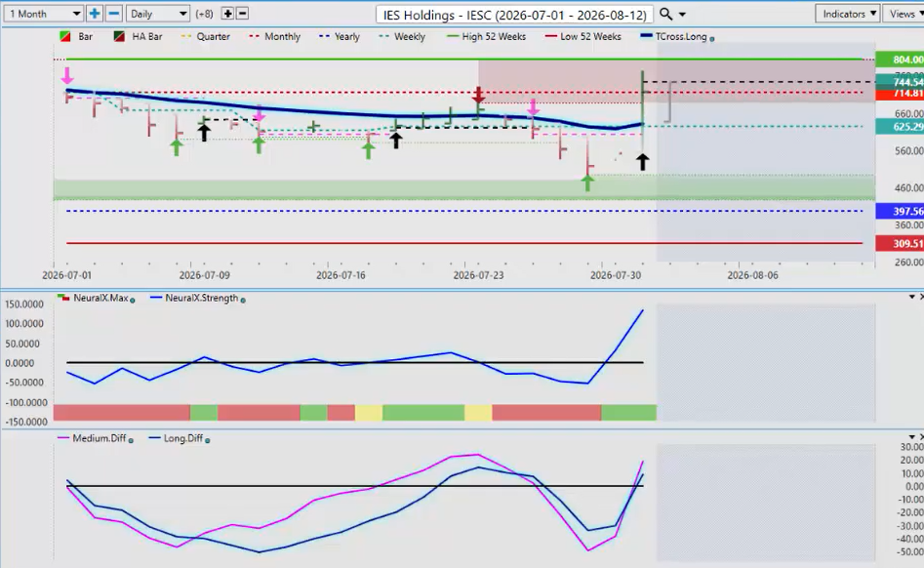The image size is (924, 568).
Task: Click the Long.Diff legend label
Action: (x=183, y=438)
